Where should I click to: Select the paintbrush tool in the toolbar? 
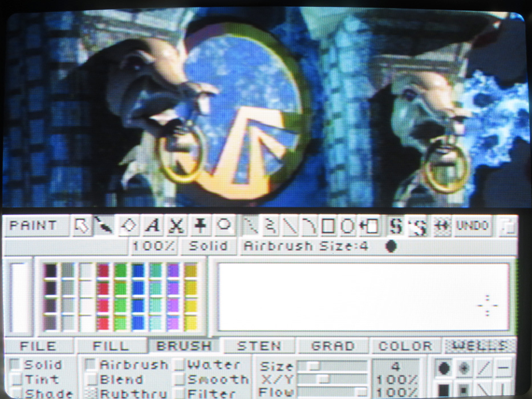click(104, 226)
